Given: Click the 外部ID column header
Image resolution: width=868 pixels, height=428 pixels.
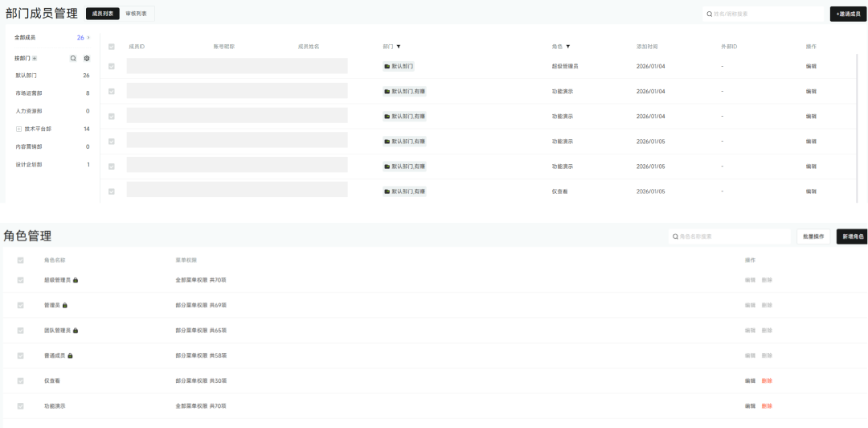Looking at the screenshot, I should click(x=729, y=47).
